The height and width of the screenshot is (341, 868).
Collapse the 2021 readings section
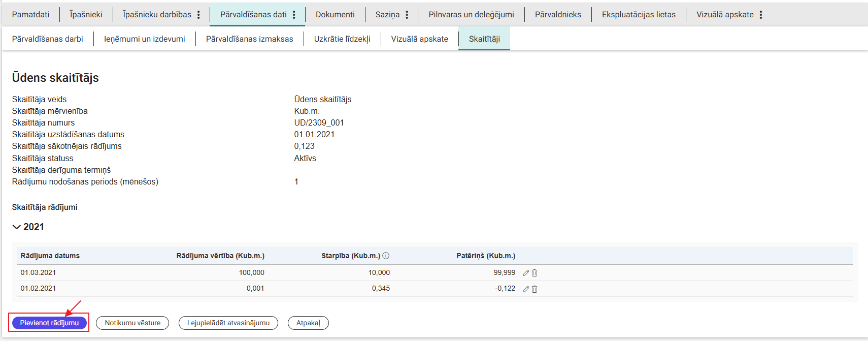[x=17, y=227]
